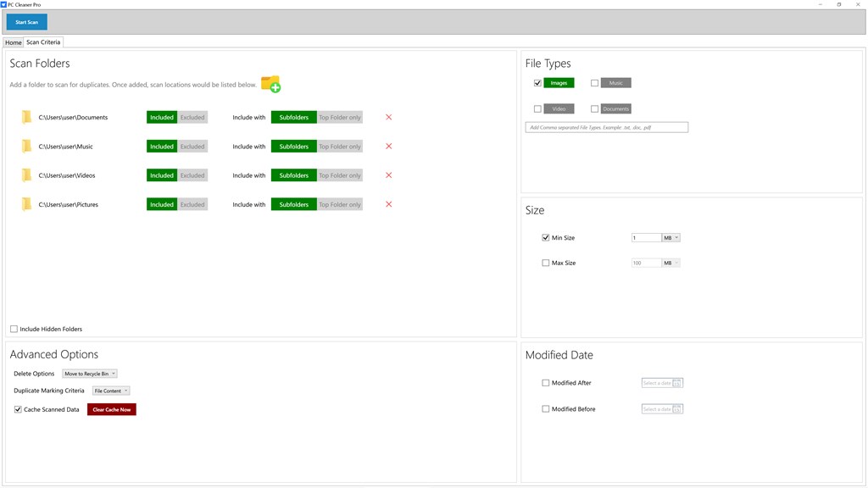Remove the Music folder with red X
Image resolution: width=868 pixels, height=488 pixels.
coord(388,146)
